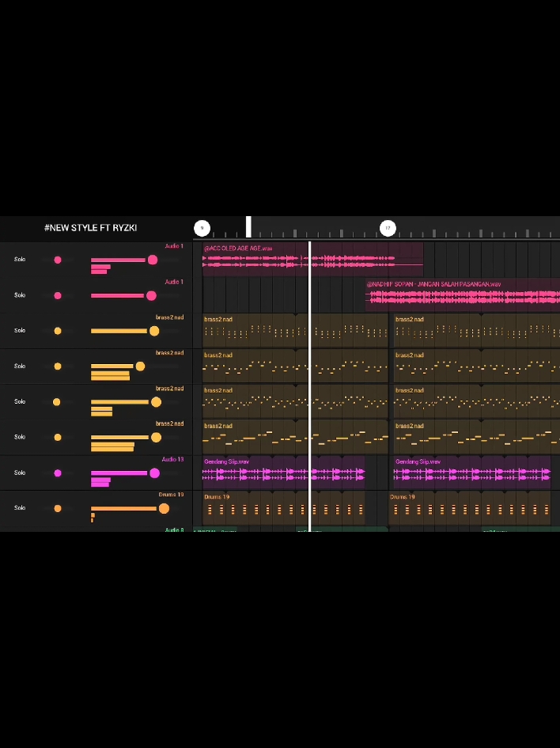Toggle mute dot on the bottommost brass2.nad track
560x748 pixels.
(58, 438)
